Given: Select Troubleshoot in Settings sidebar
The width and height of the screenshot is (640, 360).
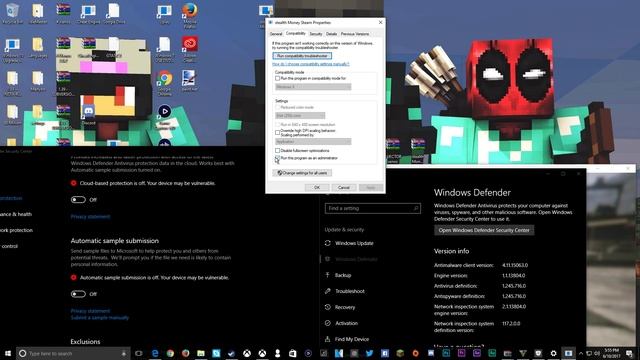Looking at the screenshot, I should click(x=350, y=291).
